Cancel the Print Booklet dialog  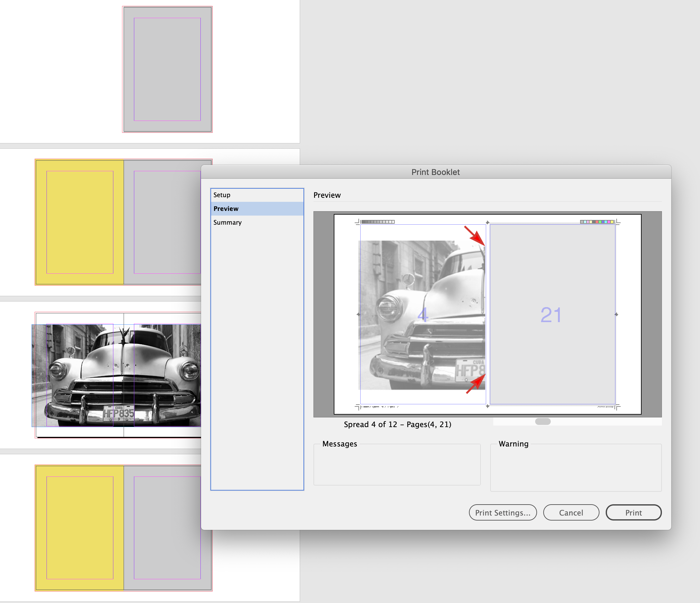(x=571, y=512)
